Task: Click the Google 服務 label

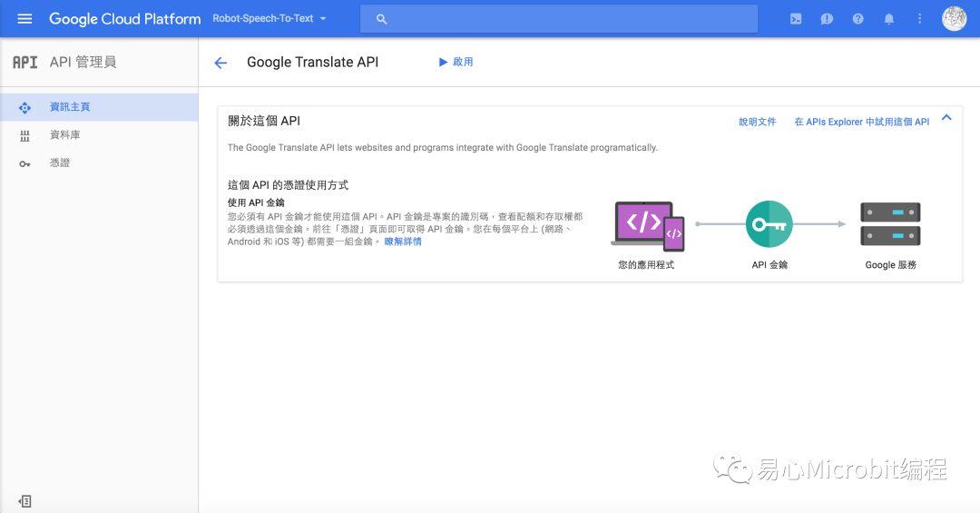Action: [x=891, y=264]
